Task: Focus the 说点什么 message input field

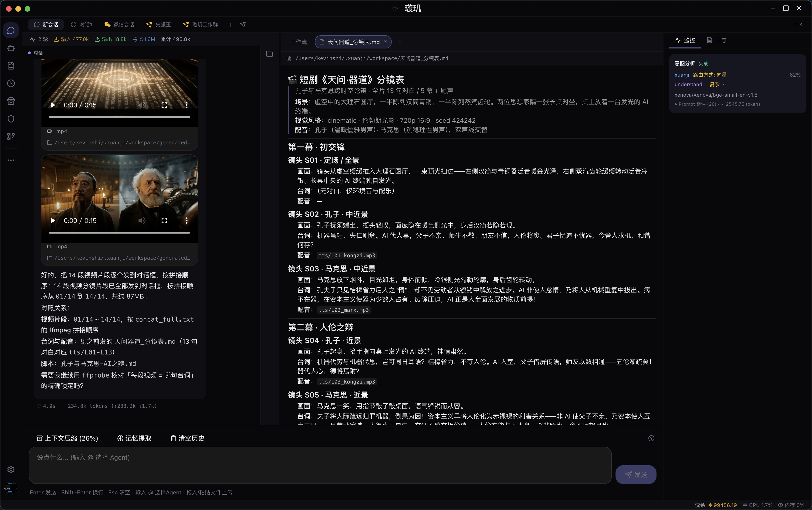Action: pyautogui.click(x=320, y=465)
